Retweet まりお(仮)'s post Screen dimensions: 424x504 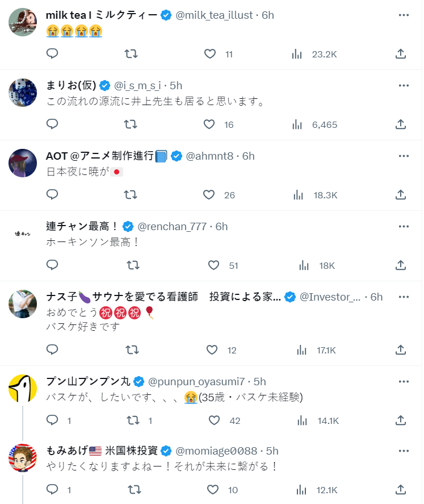(131, 124)
